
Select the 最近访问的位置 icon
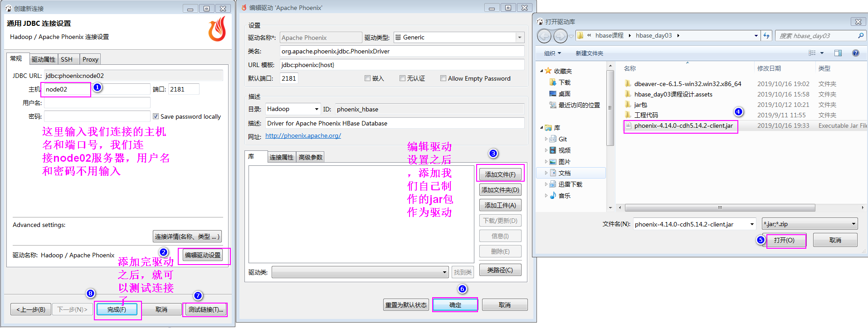[552, 105]
